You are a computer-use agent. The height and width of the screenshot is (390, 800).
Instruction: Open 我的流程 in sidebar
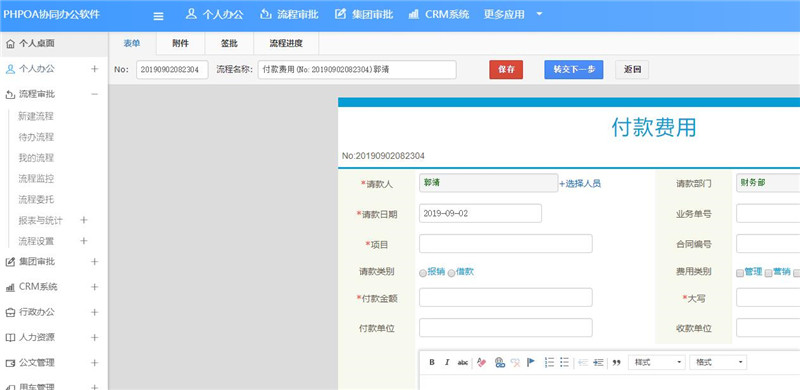(36, 158)
